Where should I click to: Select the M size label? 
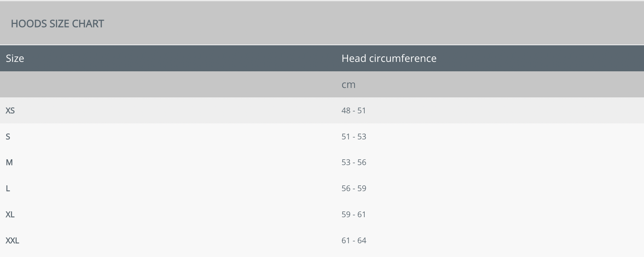pyautogui.click(x=9, y=163)
